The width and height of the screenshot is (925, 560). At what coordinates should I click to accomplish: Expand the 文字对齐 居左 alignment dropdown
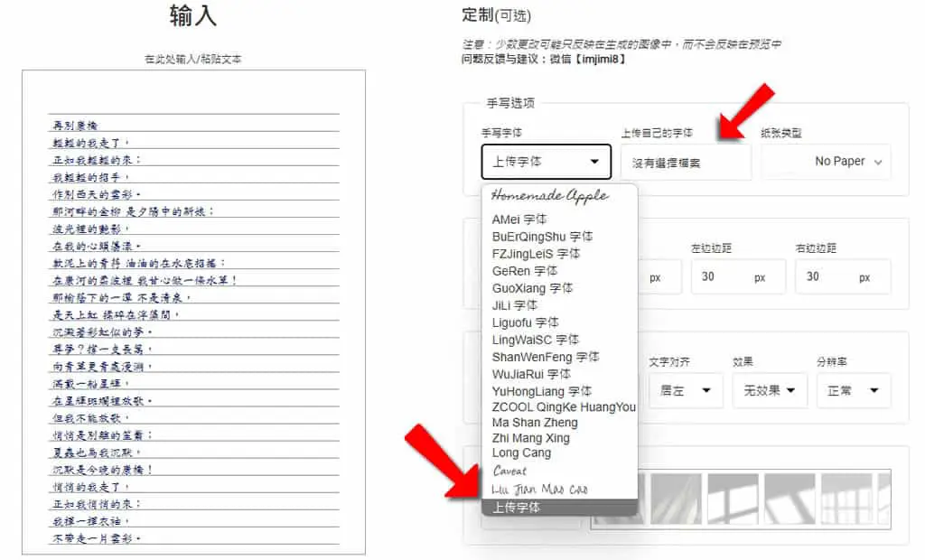687,390
